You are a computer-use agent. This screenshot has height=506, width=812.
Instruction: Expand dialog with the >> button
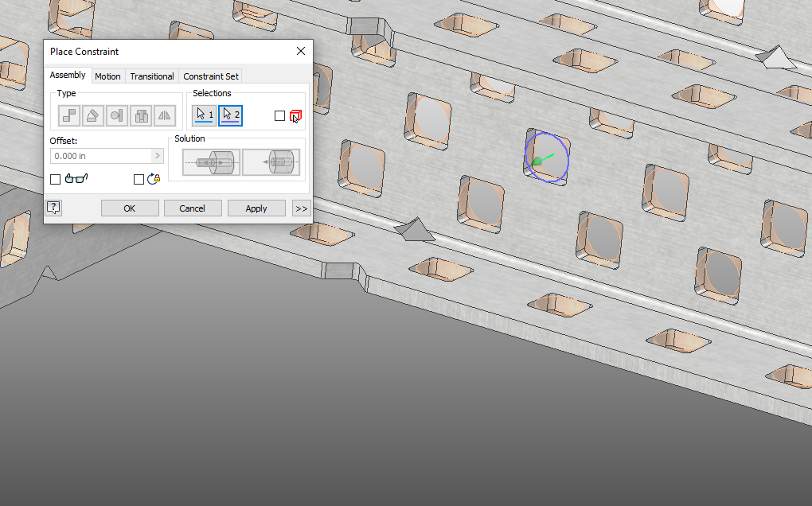click(x=302, y=208)
